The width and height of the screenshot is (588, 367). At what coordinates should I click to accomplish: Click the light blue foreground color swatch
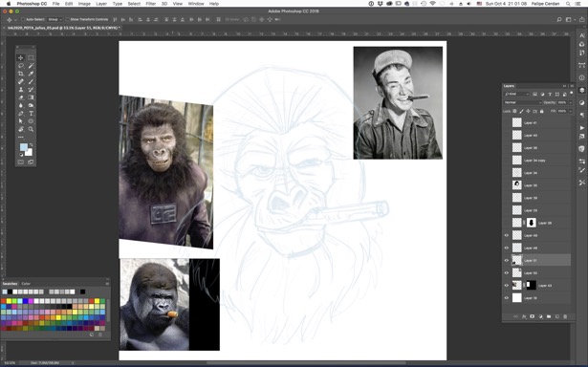23,146
